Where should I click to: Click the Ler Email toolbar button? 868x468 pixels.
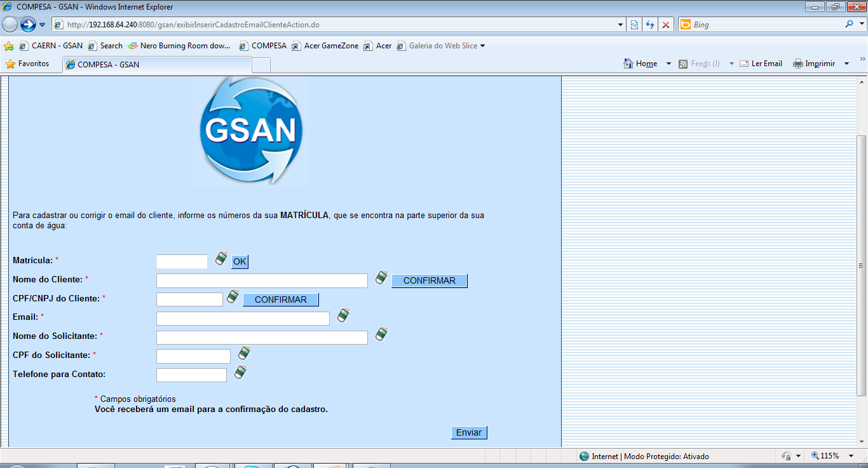coord(761,64)
